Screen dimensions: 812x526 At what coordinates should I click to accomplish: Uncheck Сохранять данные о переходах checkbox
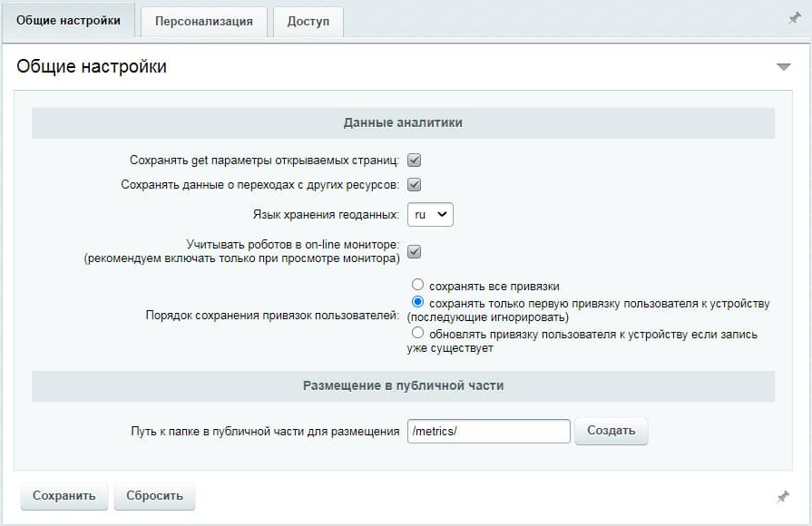(x=415, y=184)
